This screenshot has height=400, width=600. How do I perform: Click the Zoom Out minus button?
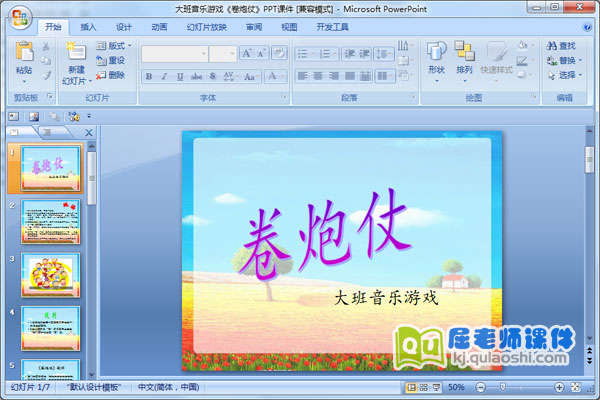481,387
